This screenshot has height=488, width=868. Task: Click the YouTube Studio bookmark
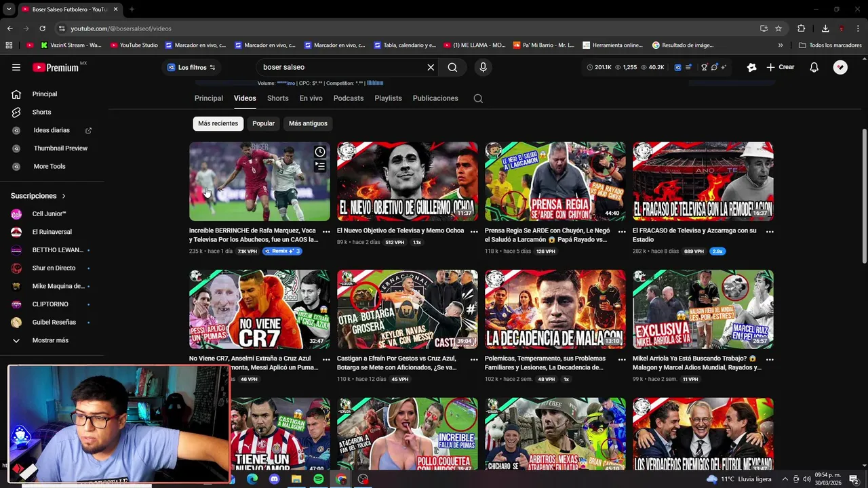134,45
